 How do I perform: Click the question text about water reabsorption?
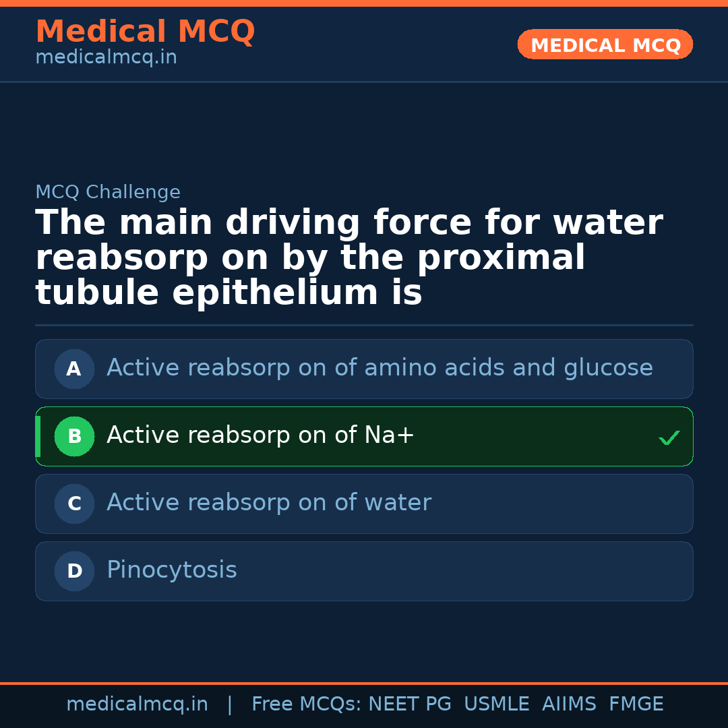click(x=348, y=258)
